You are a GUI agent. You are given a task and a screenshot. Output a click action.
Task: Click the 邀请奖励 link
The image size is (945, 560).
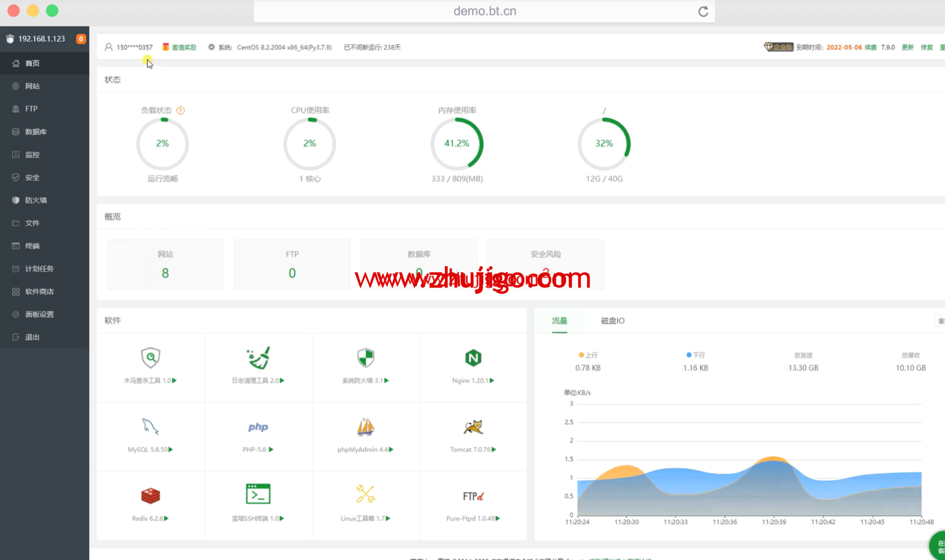(183, 47)
